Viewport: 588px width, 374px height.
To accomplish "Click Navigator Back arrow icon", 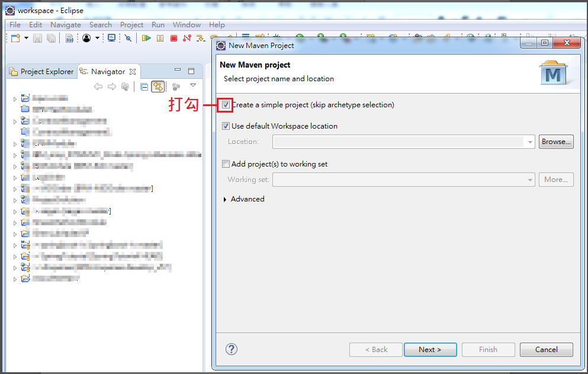I will 98,87.
